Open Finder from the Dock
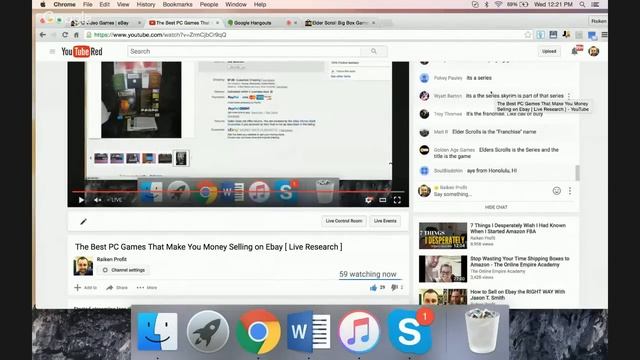 click(158, 332)
